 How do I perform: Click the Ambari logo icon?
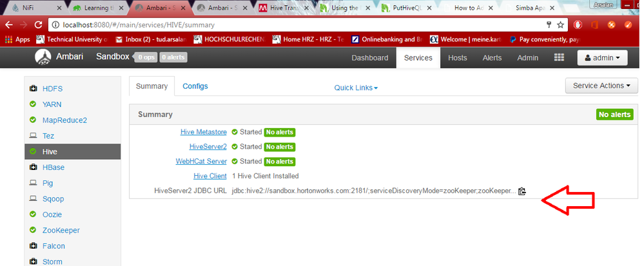coord(43,57)
